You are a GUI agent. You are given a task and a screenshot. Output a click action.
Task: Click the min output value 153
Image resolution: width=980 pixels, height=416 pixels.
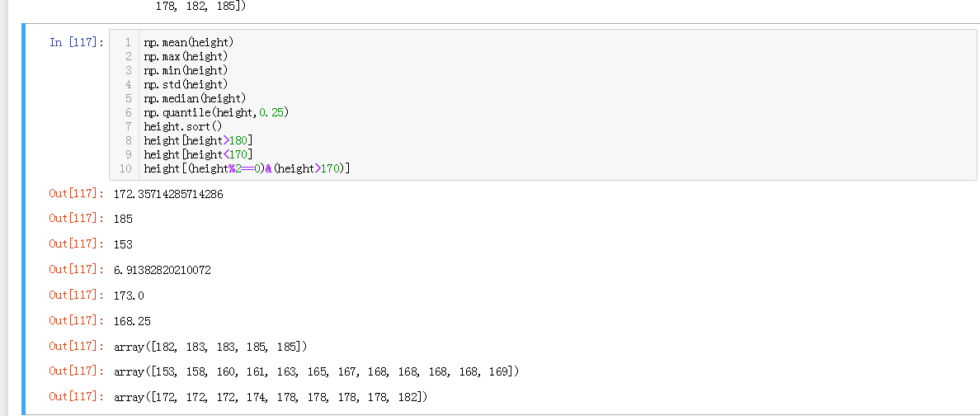(x=123, y=244)
